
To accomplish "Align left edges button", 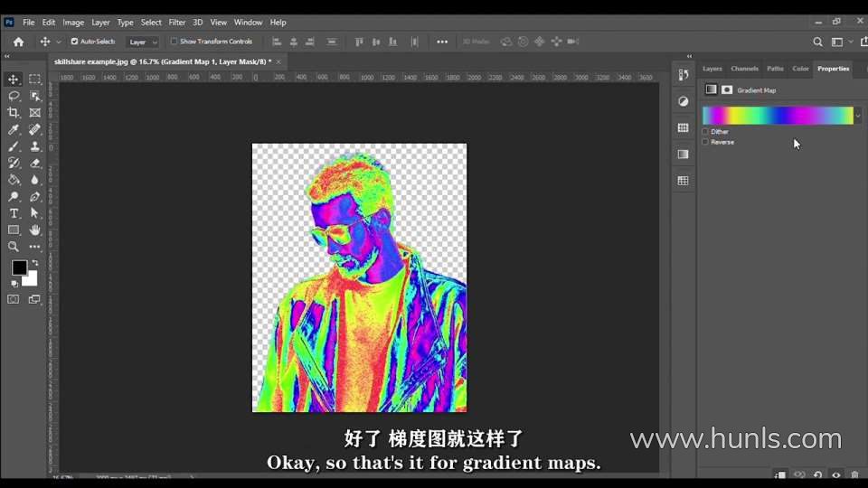I will [277, 42].
